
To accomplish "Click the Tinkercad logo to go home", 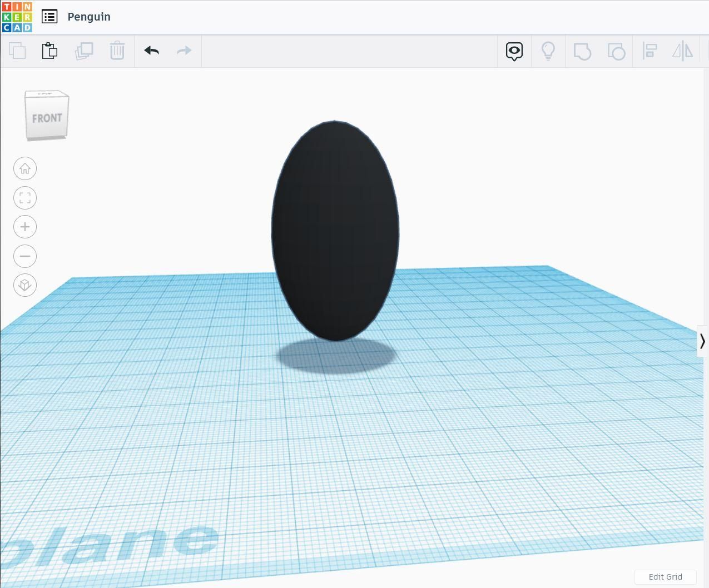I will coord(16,16).
